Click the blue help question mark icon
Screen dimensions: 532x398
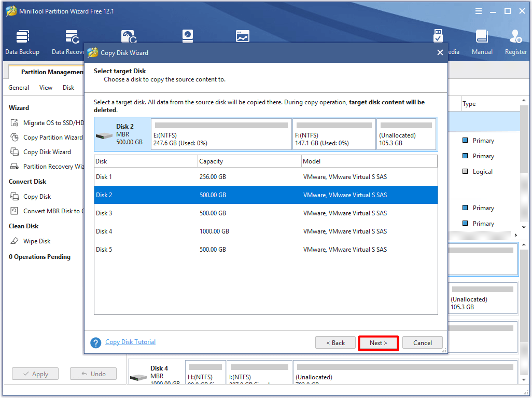click(96, 342)
